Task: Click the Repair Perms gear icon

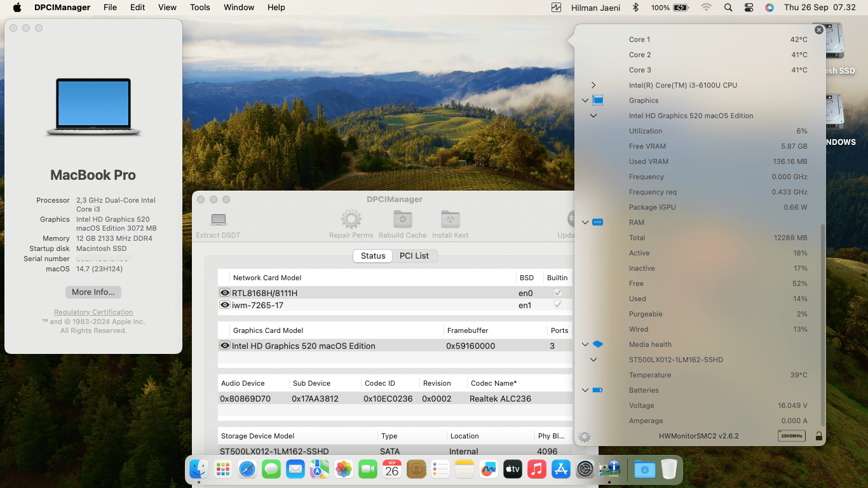Action: pos(351,220)
